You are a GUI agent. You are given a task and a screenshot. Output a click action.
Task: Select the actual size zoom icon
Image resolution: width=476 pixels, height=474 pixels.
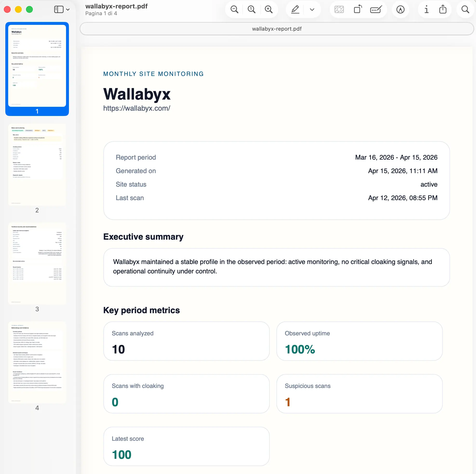251,9
